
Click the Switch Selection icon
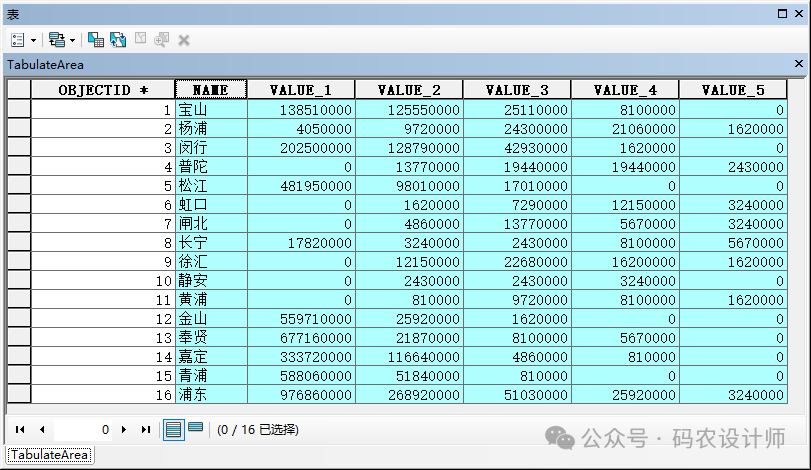(117, 40)
